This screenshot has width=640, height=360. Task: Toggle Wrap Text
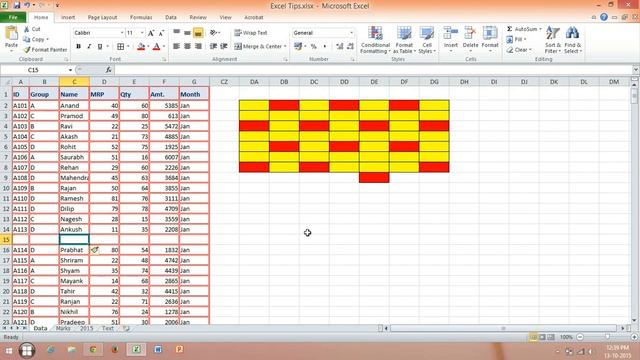251,33
